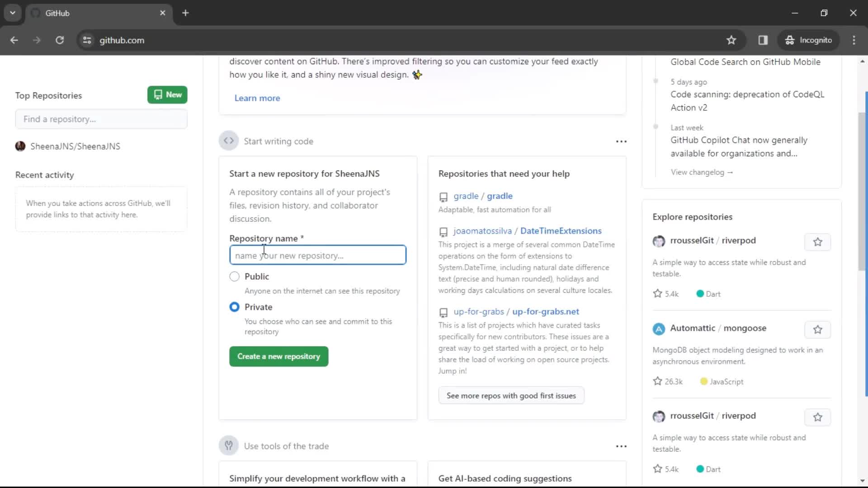Open the SheenaJNS/SheenaJNS repository link
The width and height of the screenshot is (868, 488).
click(75, 146)
